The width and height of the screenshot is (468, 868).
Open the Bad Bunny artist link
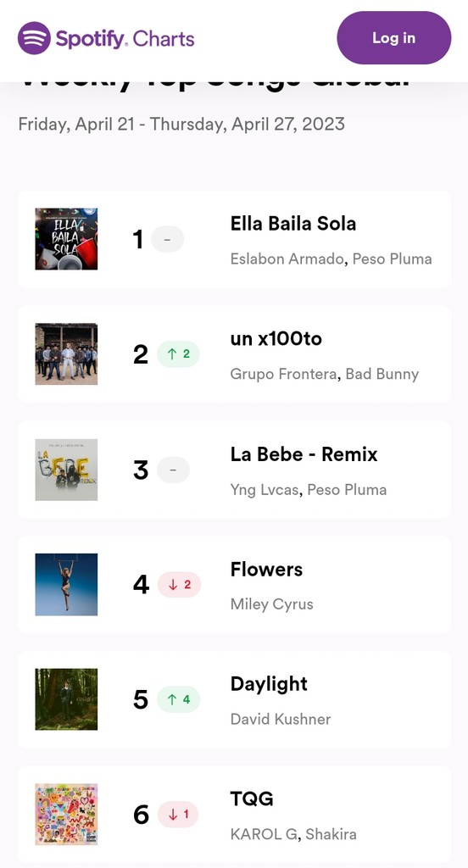[382, 374]
